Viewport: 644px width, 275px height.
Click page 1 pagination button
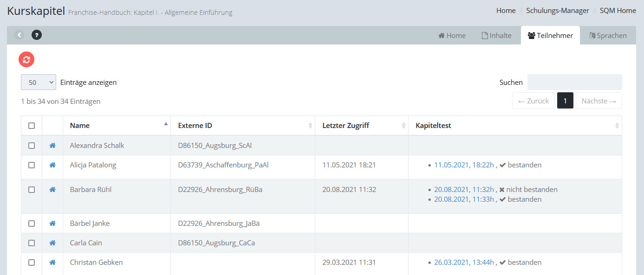[565, 101]
